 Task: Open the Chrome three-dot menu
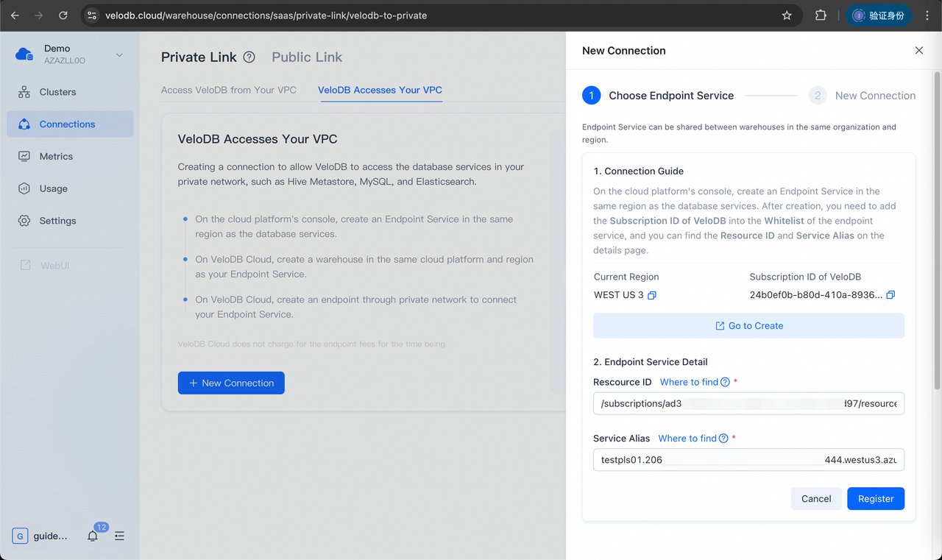click(927, 15)
